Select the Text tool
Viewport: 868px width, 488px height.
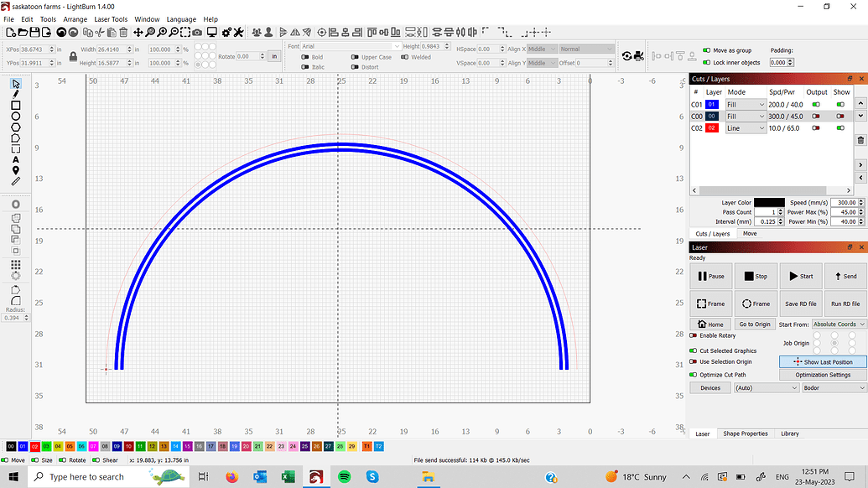(14, 160)
